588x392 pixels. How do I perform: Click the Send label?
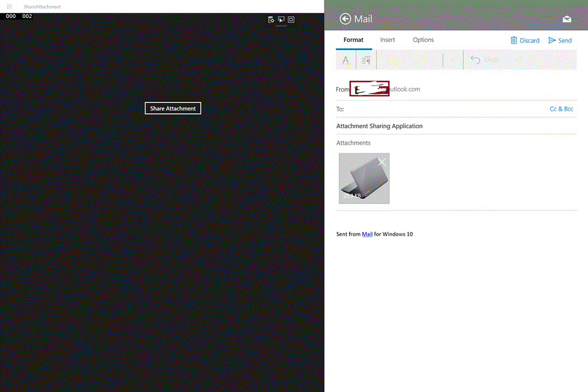[565, 41]
